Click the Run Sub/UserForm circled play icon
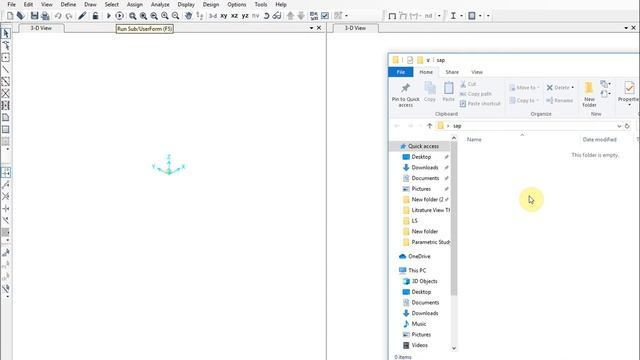The image size is (640, 360). tap(119, 16)
